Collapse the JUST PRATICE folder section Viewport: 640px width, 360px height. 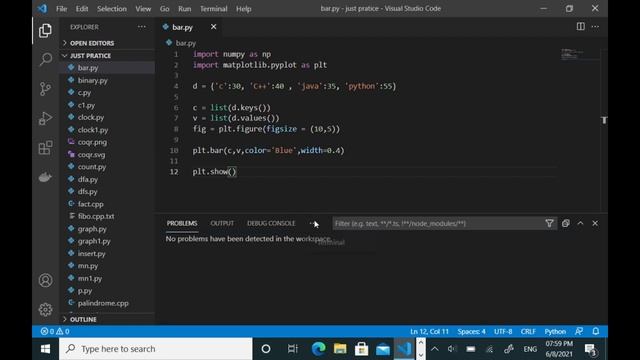point(90,56)
